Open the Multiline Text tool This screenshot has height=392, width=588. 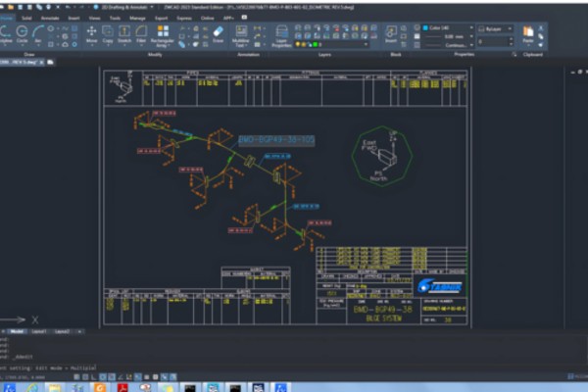point(240,34)
